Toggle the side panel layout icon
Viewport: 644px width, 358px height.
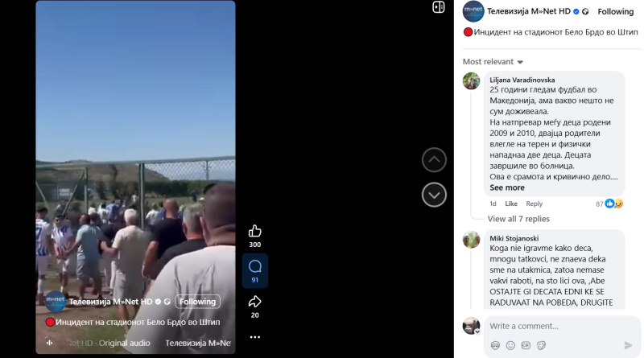(438, 7)
